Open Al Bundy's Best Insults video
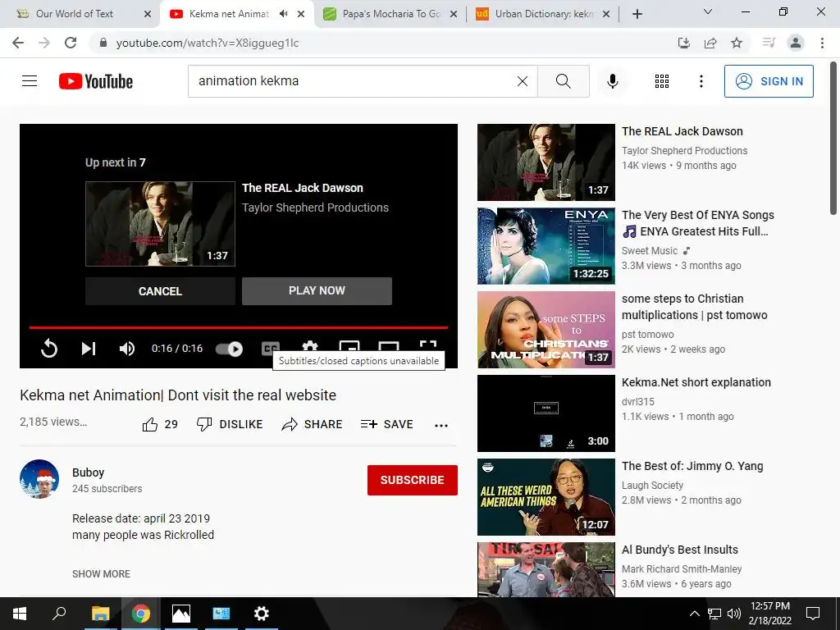840x630 pixels. pos(680,550)
